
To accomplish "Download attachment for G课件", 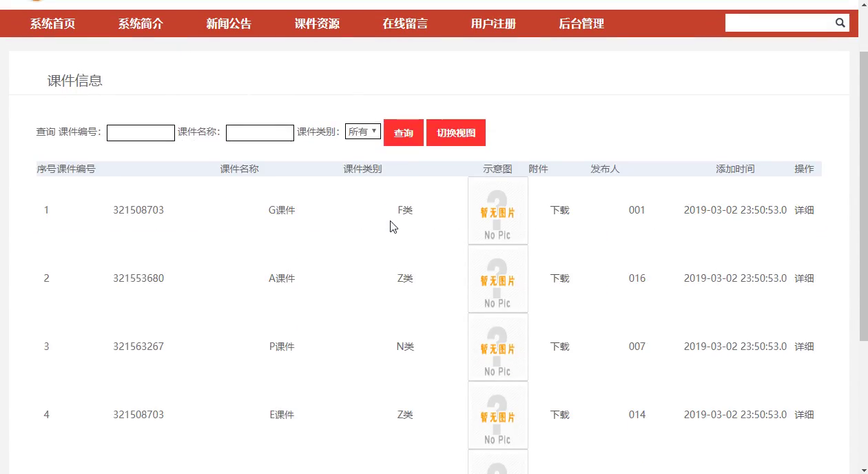I will [x=560, y=210].
